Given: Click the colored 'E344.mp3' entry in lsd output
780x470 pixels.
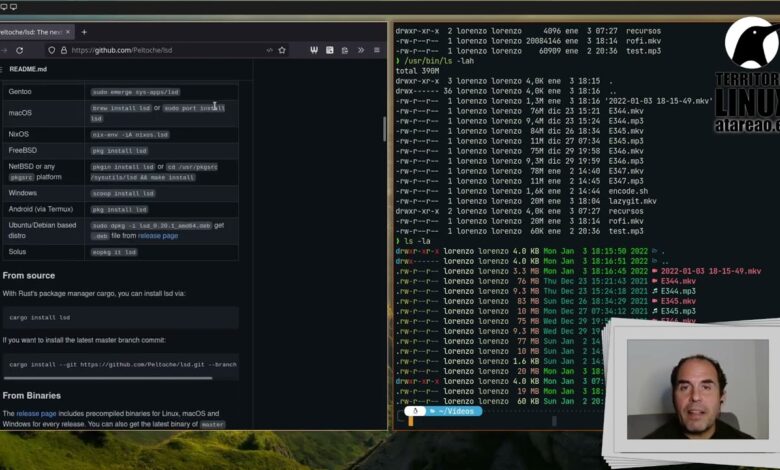Looking at the screenshot, I should click(x=678, y=291).
